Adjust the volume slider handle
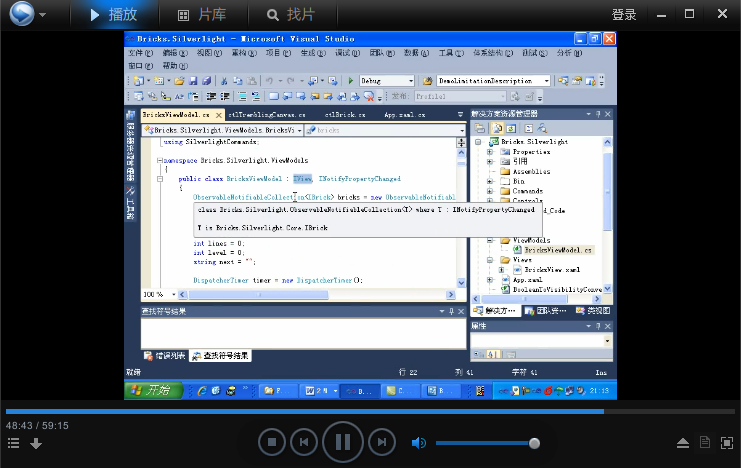The image size is (741, 468). click(534, 443)
